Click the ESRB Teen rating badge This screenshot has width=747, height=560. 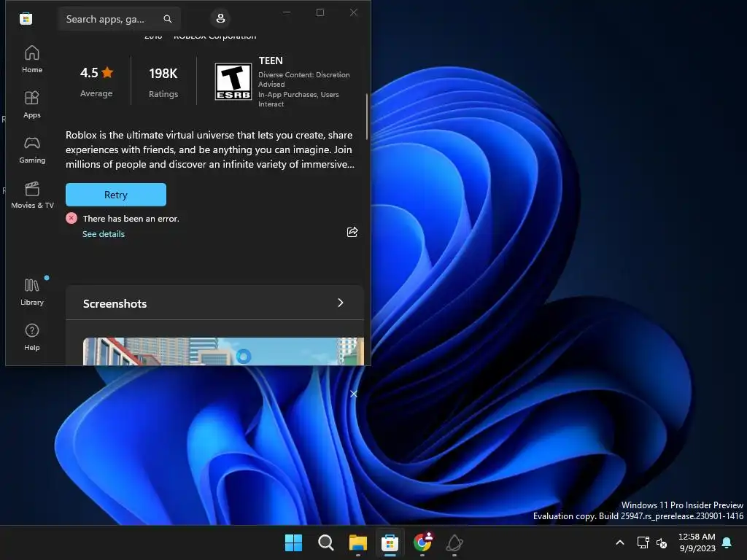[233, 82]
